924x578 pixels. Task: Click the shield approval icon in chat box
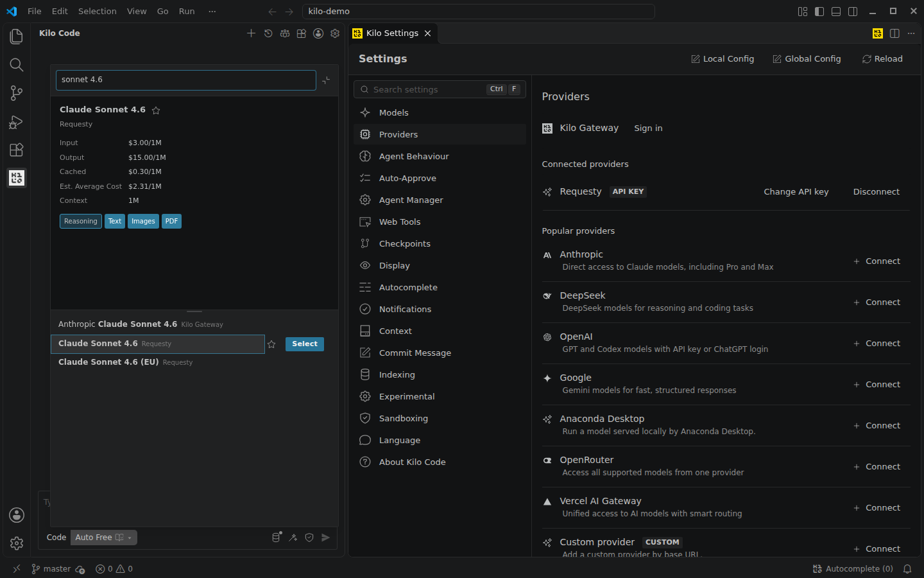[309, 538]
